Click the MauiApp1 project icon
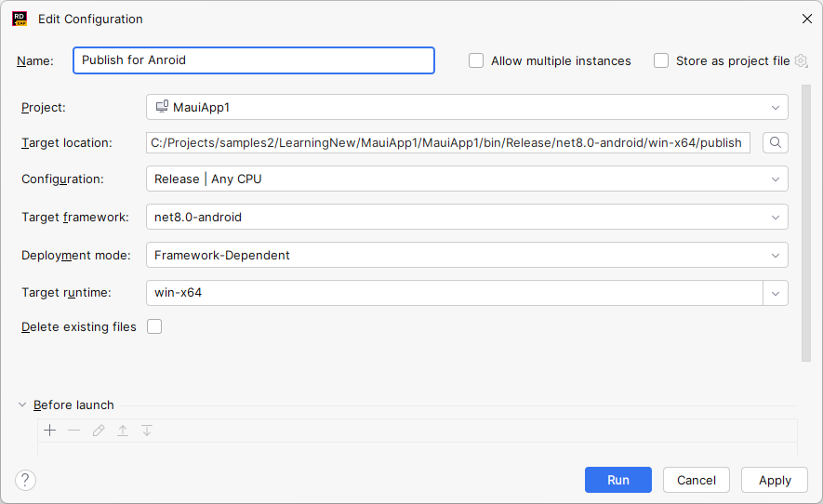Image resolution: width=823 pixels, height=504 pixels. coord(162,107)
